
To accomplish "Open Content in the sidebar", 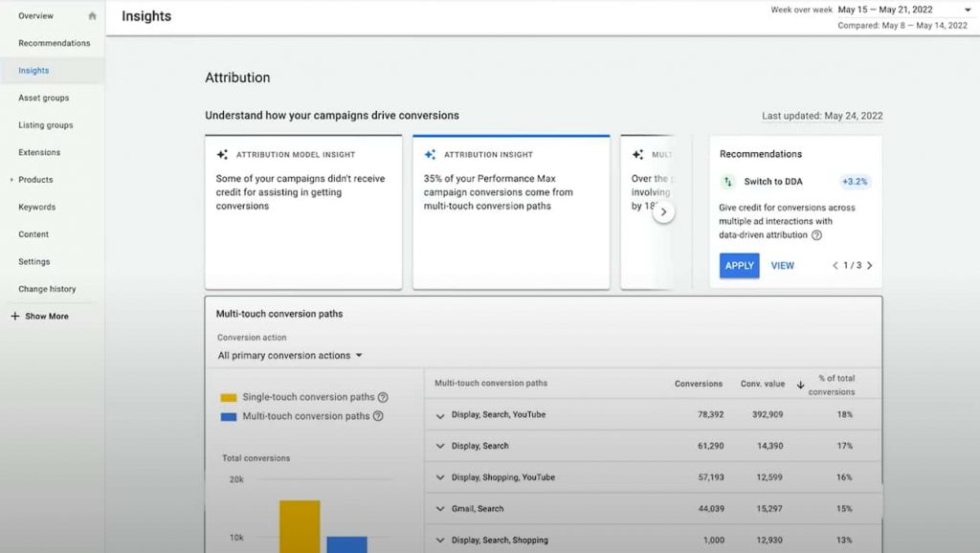I will tap(33, 234).
